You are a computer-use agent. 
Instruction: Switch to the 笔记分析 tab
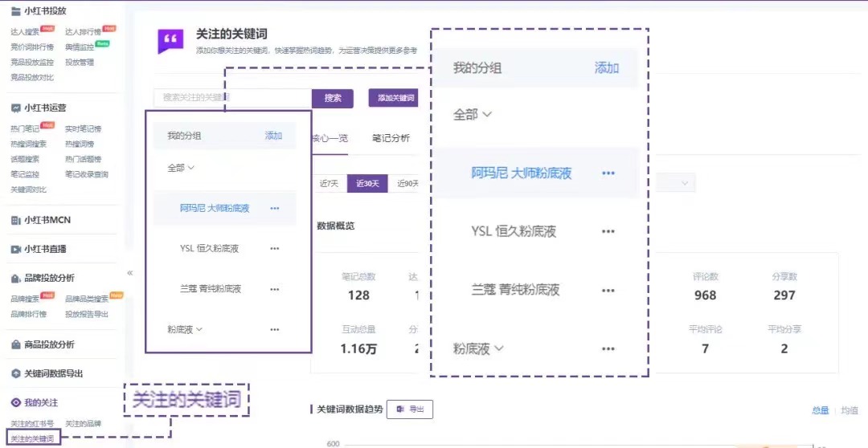click(x=391, y=138)
